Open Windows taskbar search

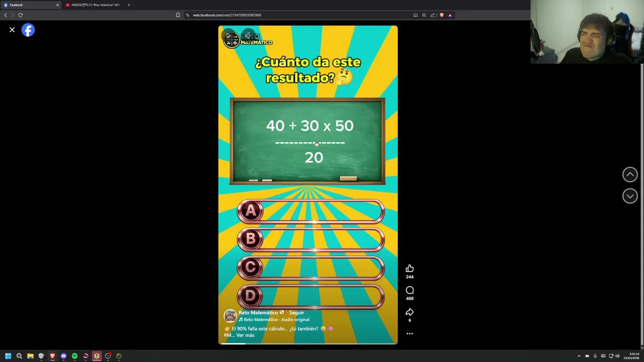[19, 356]
